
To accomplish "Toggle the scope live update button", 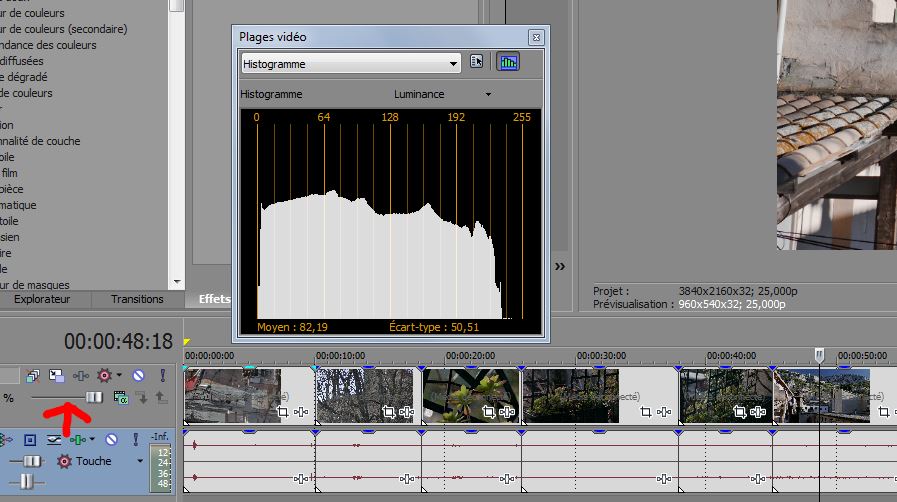I will pos(509,62).
